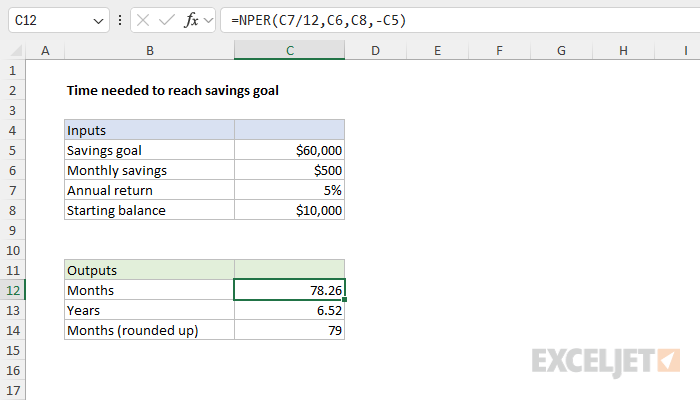
Task: Select the $500 value cell
Action: coord(290,170)
